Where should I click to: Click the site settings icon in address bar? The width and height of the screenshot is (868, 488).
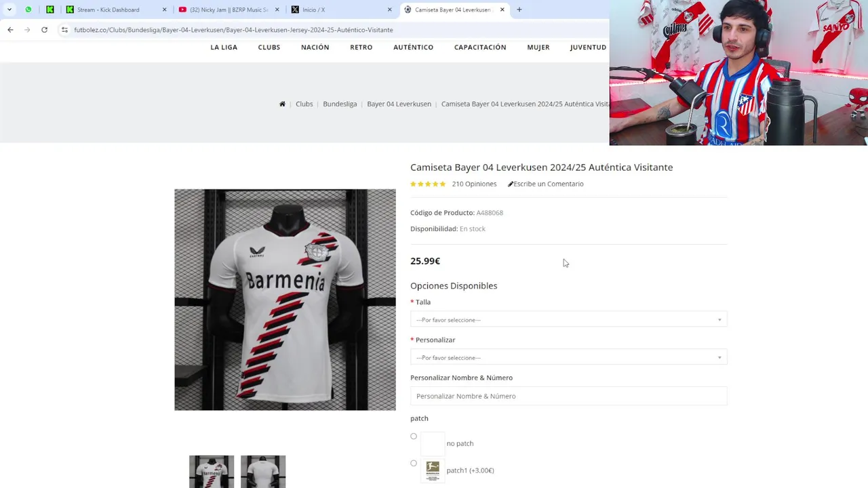coord(64,30)
